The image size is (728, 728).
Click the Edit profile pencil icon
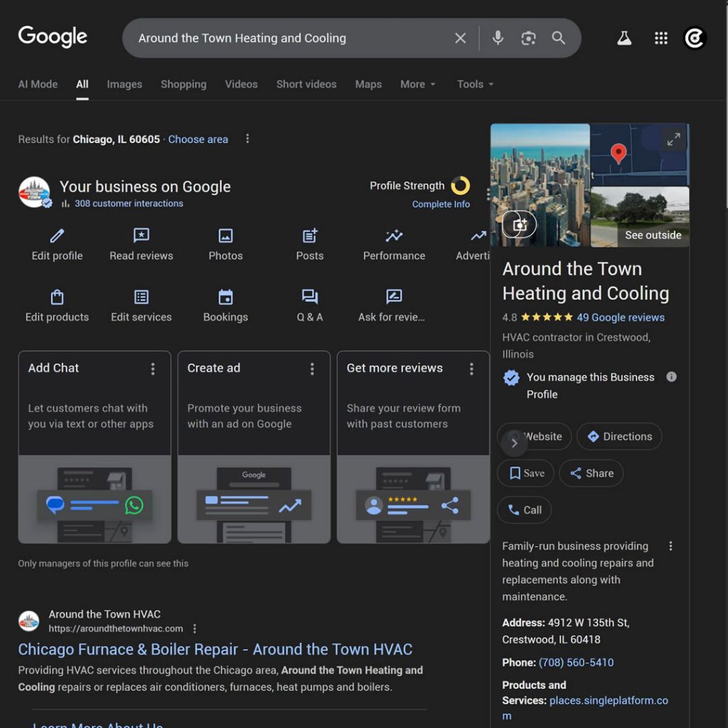57,236
